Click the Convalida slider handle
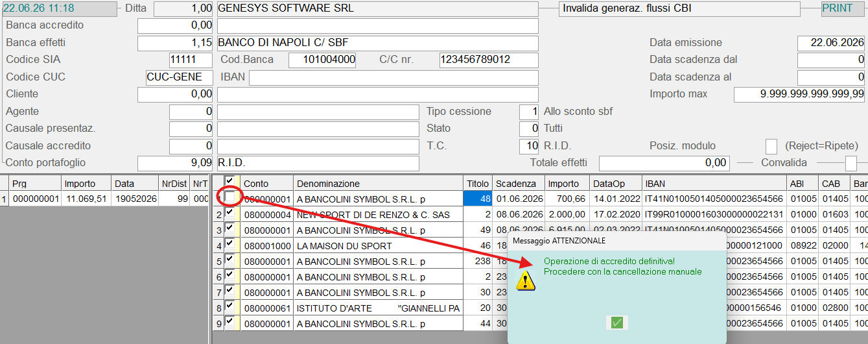The width and height of the screenshot is (868, 344). point(851,163)
